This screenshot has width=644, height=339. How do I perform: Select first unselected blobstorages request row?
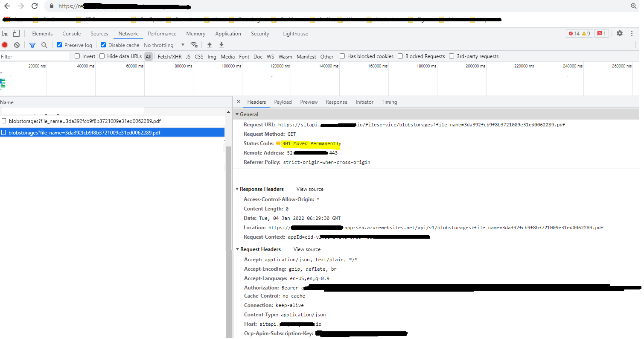click(112, 121)
